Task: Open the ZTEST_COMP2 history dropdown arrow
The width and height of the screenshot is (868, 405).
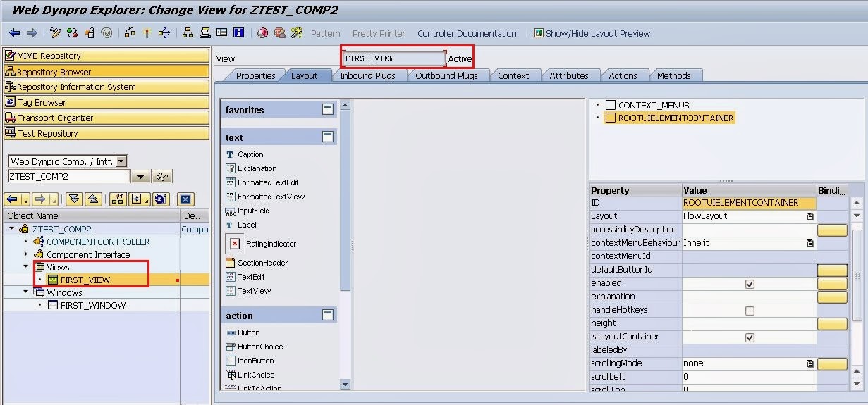Action: 141,177
